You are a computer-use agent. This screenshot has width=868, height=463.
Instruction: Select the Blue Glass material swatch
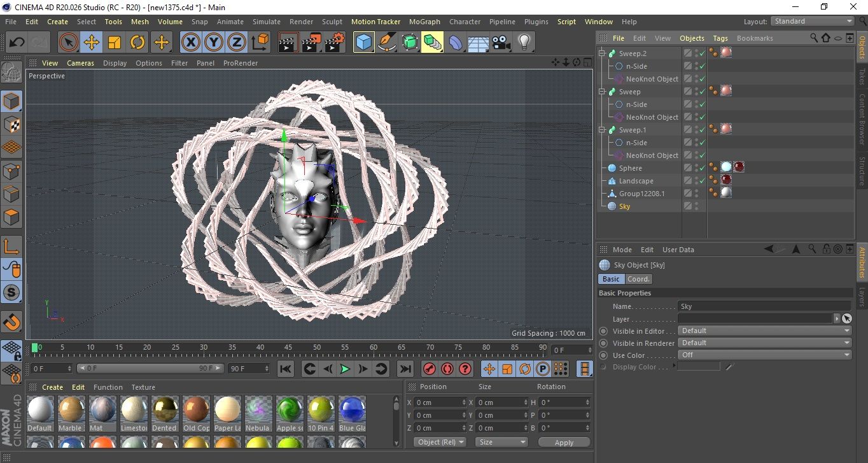click(352, 410)
